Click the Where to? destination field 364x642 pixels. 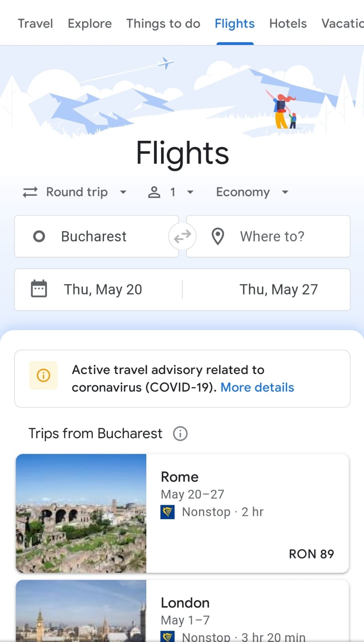pyautogui.click(x=273, y=236)
